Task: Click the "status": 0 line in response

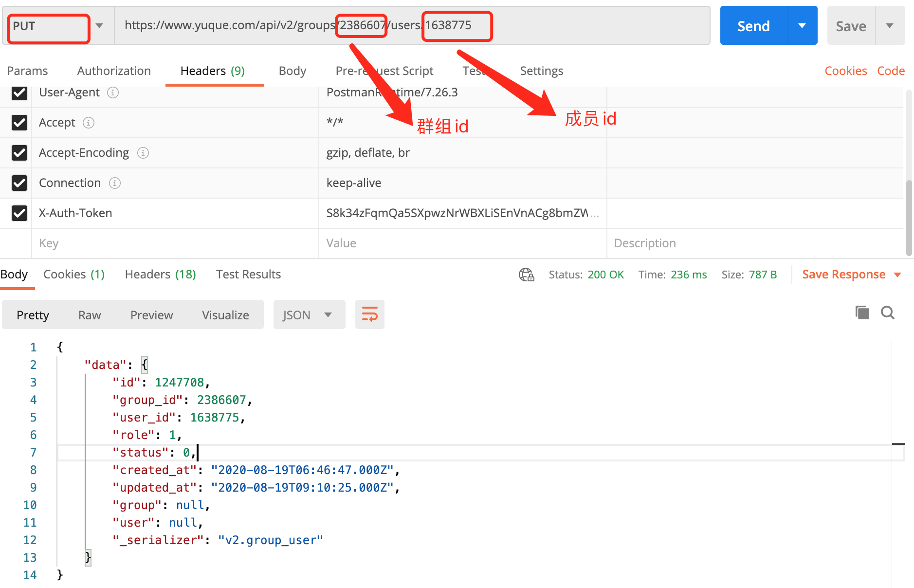Action: click(x=154, y=453)
